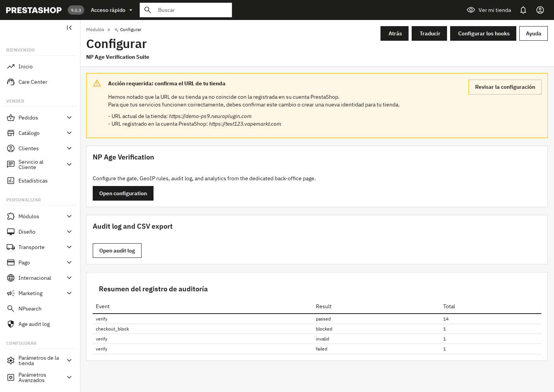
Task: Click the 9.0.3 version badge
Action: [76, 10]
